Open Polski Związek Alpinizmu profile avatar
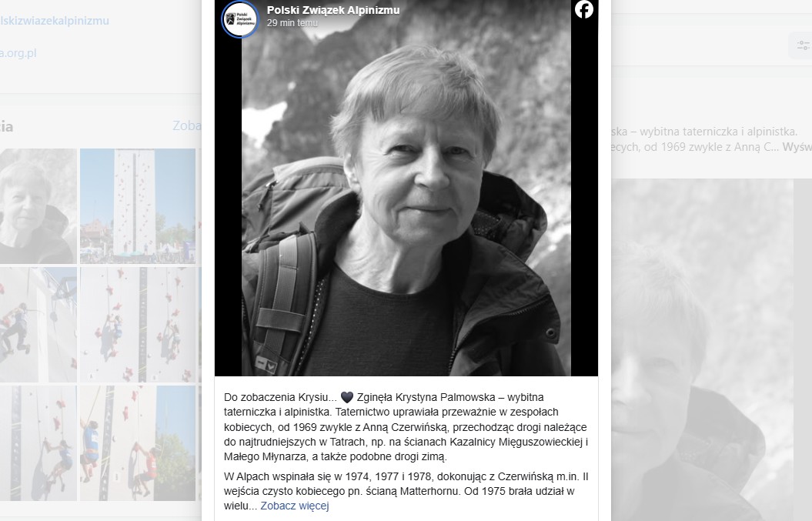Viewport: 812px width, 521px height. (x=240, y=19)
